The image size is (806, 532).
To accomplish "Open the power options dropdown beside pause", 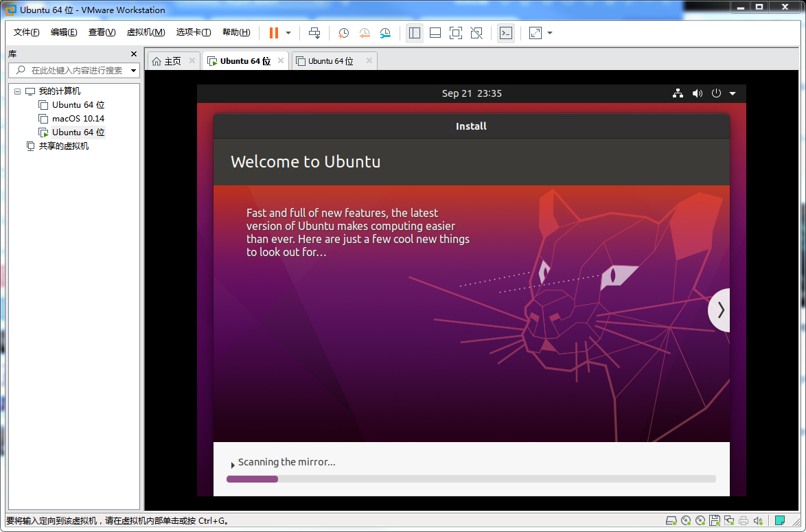I will (288, 33).
